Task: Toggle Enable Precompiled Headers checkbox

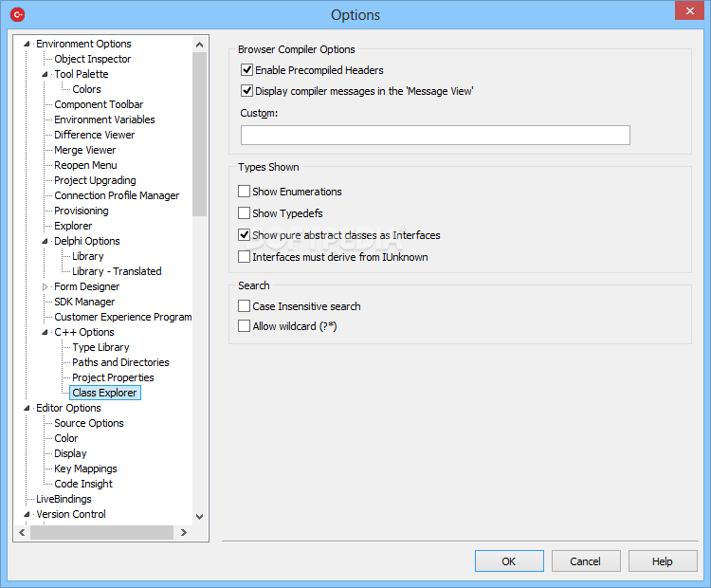Action: pos(246,70)
